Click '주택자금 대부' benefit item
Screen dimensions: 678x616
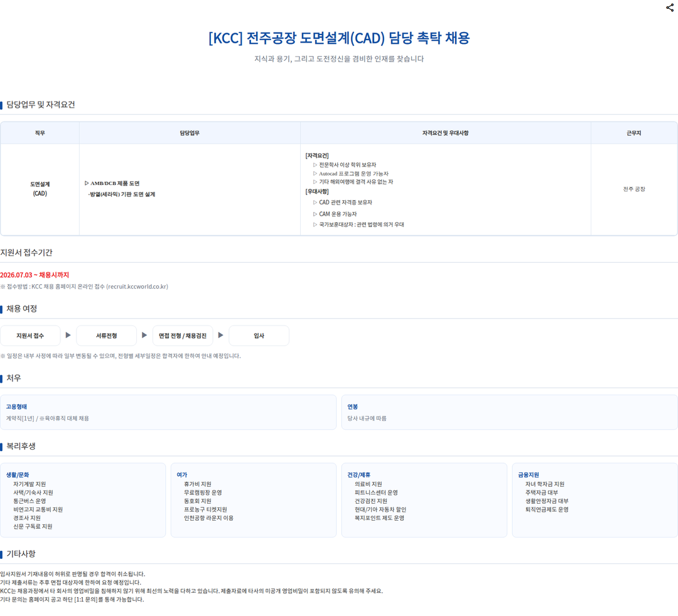542,492
